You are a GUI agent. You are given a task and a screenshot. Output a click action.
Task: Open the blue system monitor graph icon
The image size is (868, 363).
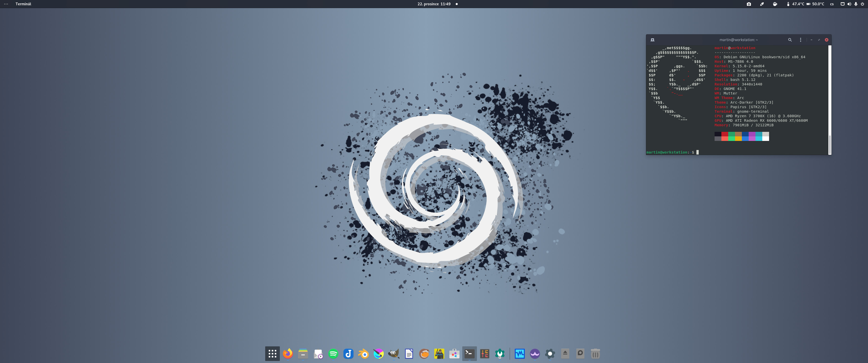click(520, 354)
